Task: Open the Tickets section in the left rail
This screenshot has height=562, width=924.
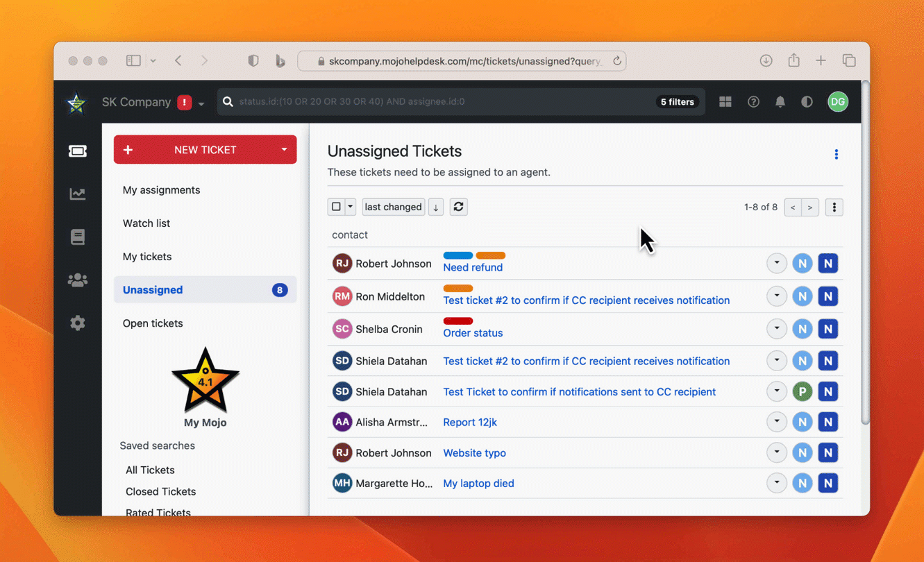Action: [x=78, y=151]
